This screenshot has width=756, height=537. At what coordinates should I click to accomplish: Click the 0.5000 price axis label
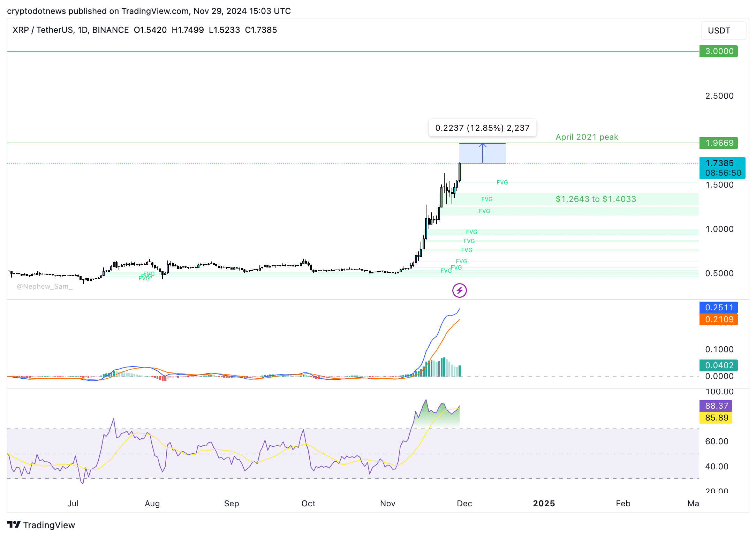click(x=719, y=273)
